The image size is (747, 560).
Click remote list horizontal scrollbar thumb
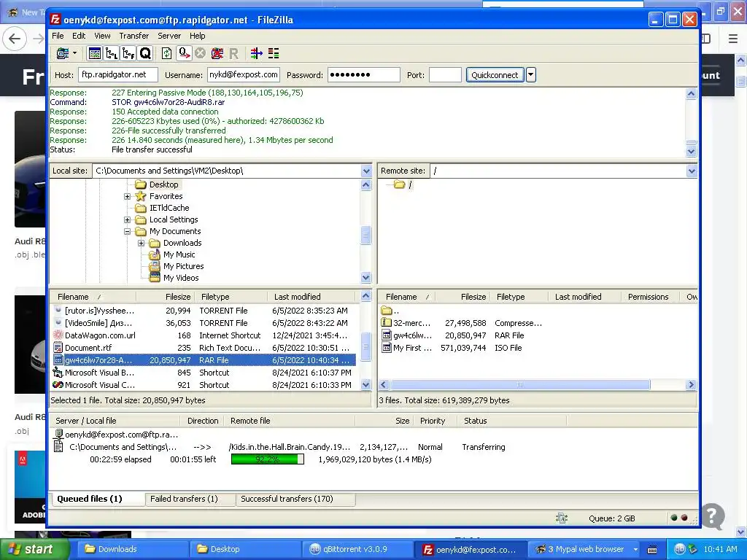coord(519,385)
